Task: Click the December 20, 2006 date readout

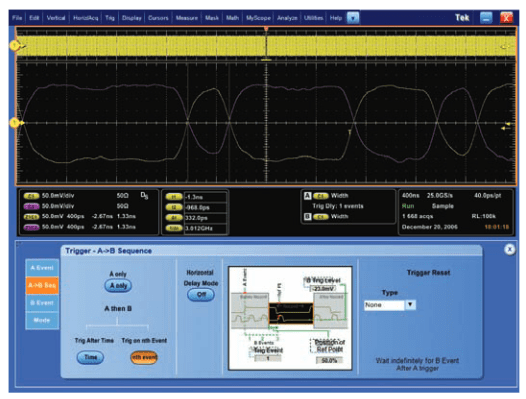Action: coord(429,227)
